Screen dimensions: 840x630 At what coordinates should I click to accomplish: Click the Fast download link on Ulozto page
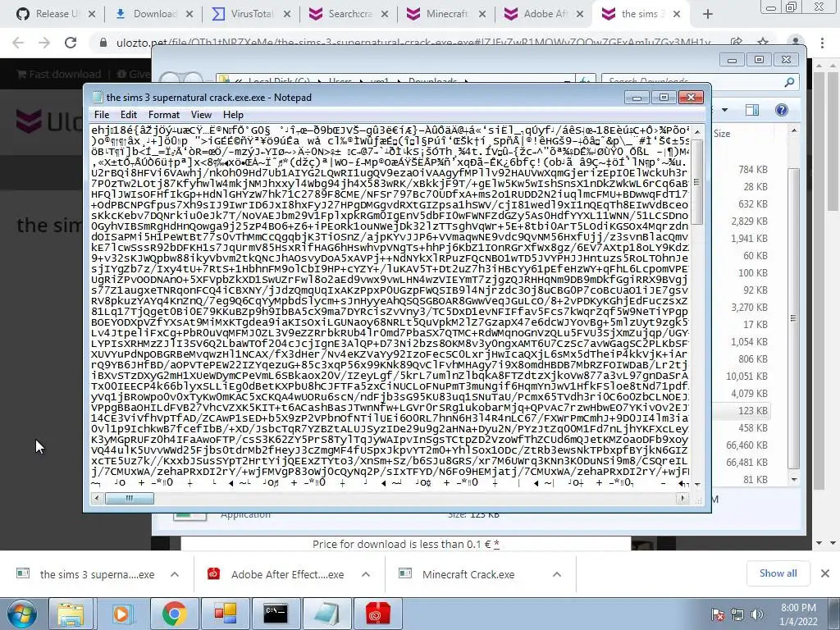pos(59,74)
